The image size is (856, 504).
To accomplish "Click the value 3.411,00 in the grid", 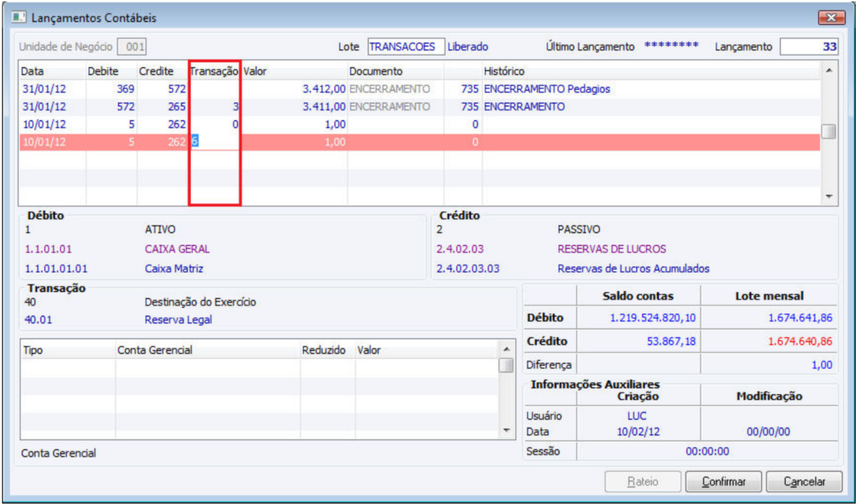I will tap(324, 106).
